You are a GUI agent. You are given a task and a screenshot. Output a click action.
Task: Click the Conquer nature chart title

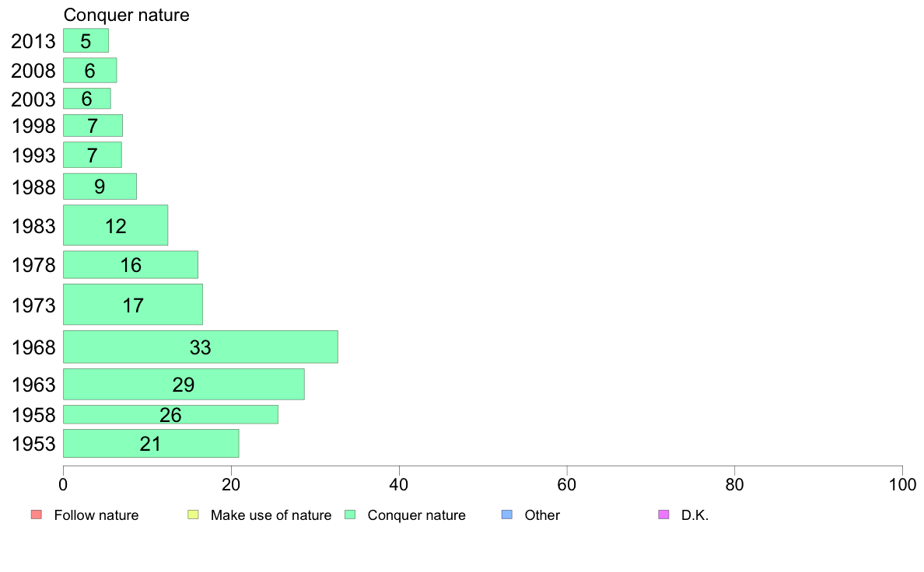pyautogui.click(x=126, y=15)
